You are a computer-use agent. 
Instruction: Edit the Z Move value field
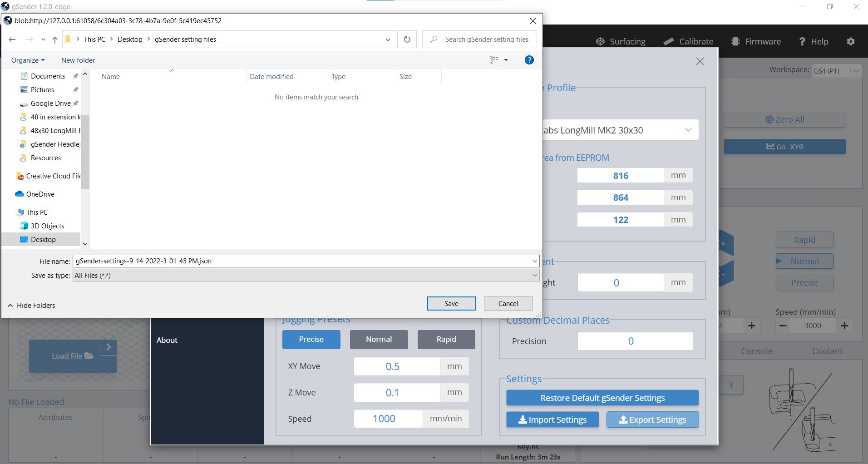[x=397, y=393]
